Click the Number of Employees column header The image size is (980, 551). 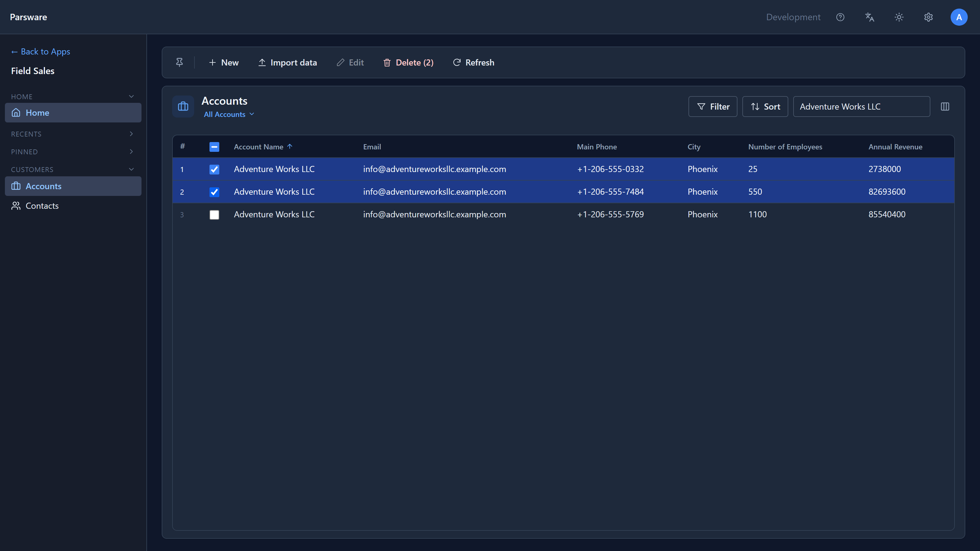click(x=785, y=147)
